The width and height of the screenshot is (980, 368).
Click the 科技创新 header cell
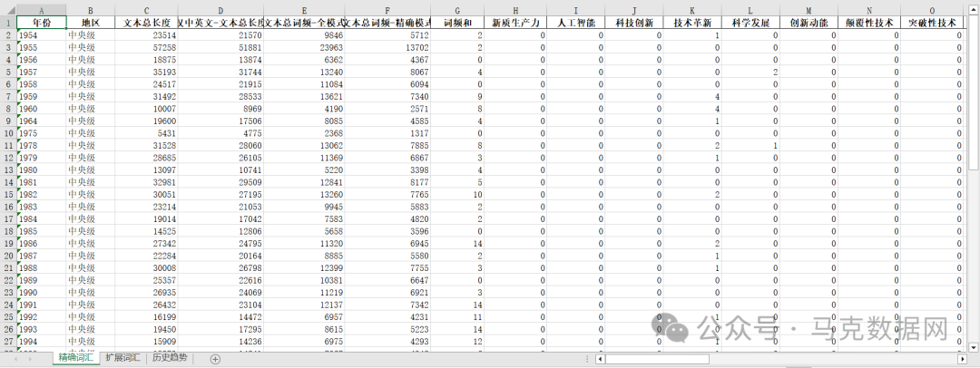[x=633, y=23]
